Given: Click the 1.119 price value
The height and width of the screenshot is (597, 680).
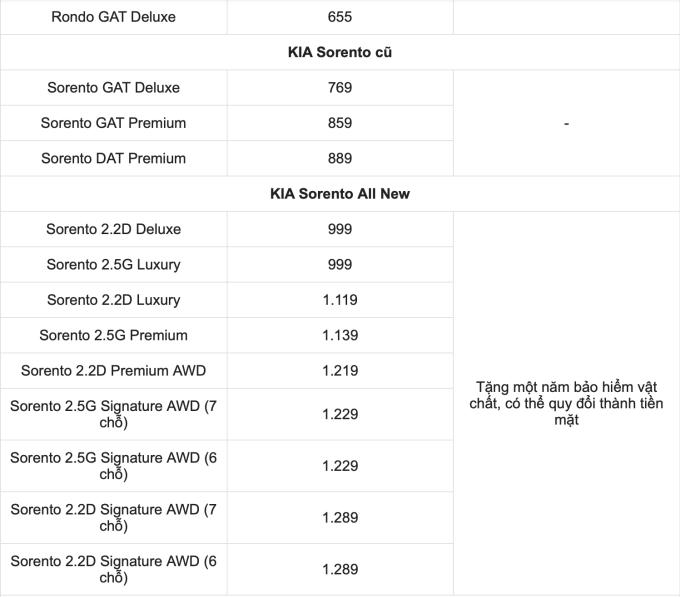Looking at the screenshot, I should 340,300.
